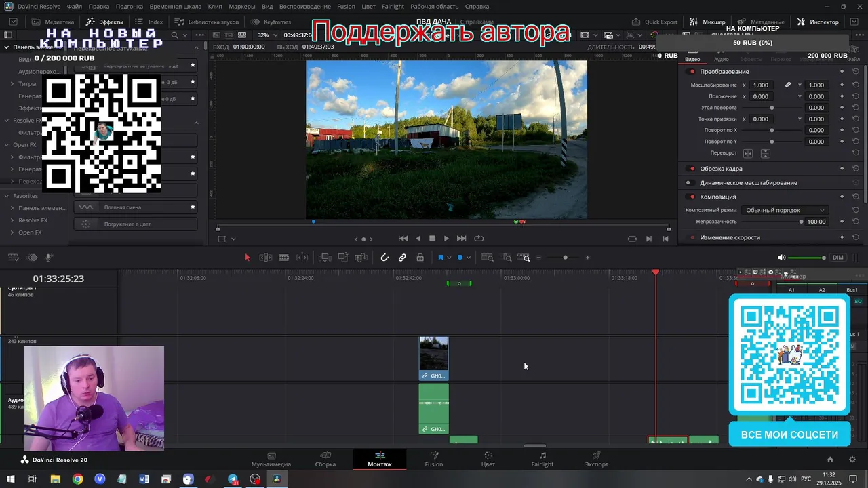Toggle timeline Snapping magnet icon
Viewport: 868px width, 488px height.
click(384, 258)
